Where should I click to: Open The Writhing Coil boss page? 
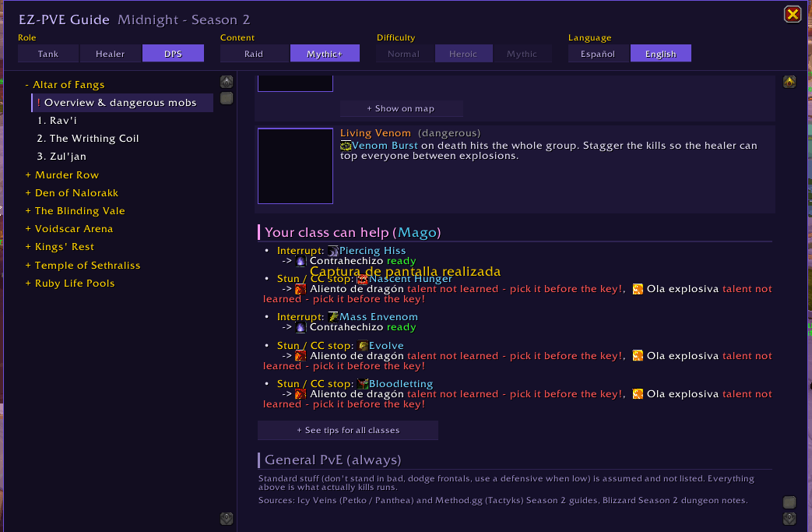tap(88, 139)
